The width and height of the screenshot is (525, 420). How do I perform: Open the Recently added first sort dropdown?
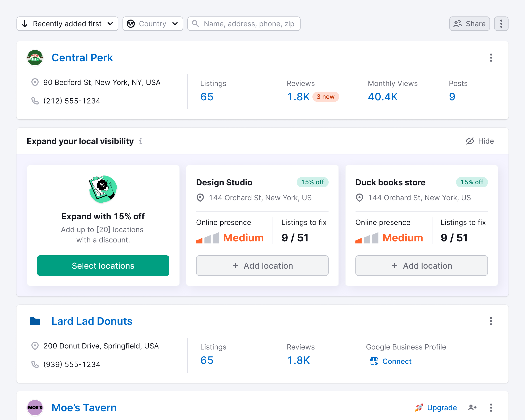point(67,24)
